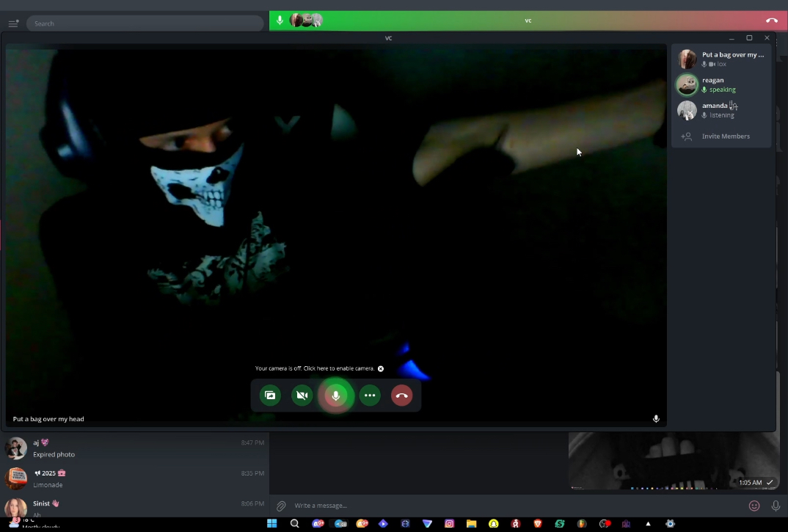
Task: Click the Sinist avatar in chat list
Action: click(x=15, y=507)
